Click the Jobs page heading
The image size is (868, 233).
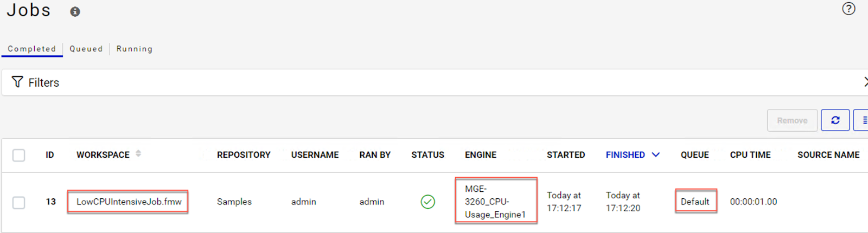pyautogui.click(x=29, y=10)
